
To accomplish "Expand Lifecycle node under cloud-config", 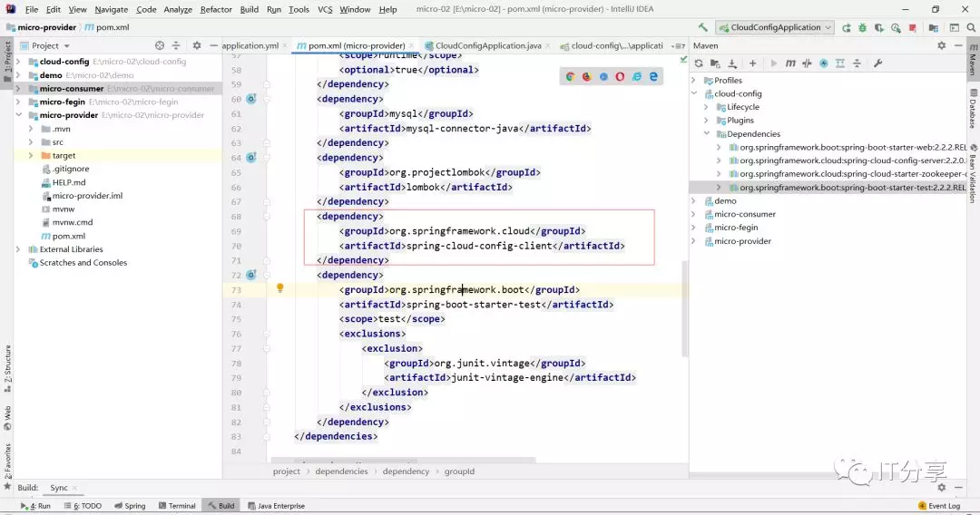I will [707, 107].
